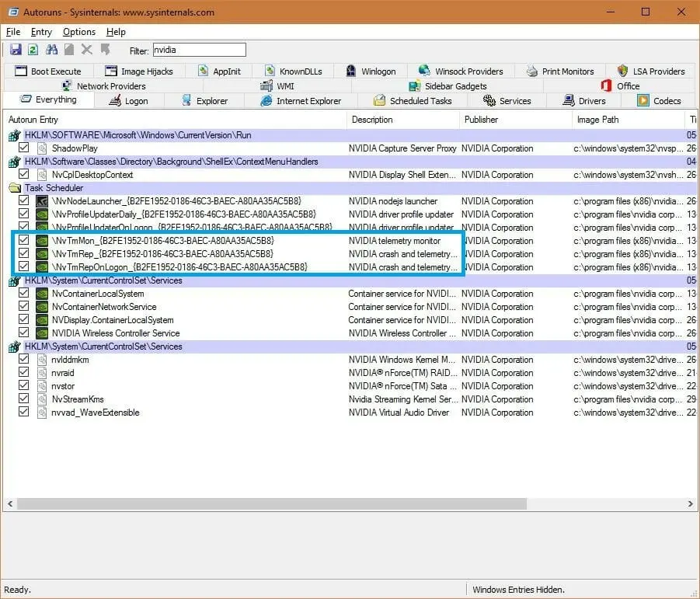The image size is (700, 599).
Task: Switch to the Logon tab
Action: point(128,99)
